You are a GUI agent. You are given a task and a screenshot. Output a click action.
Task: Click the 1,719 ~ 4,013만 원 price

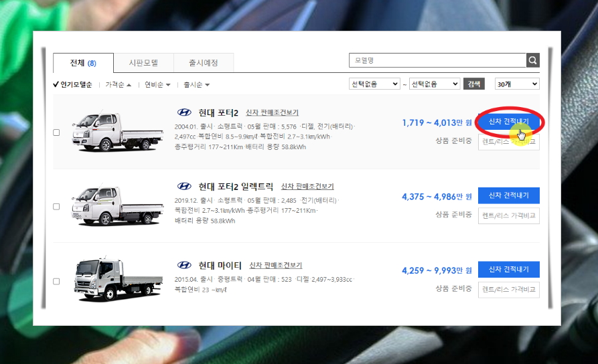pyautogui.click(x=437, y=122)
